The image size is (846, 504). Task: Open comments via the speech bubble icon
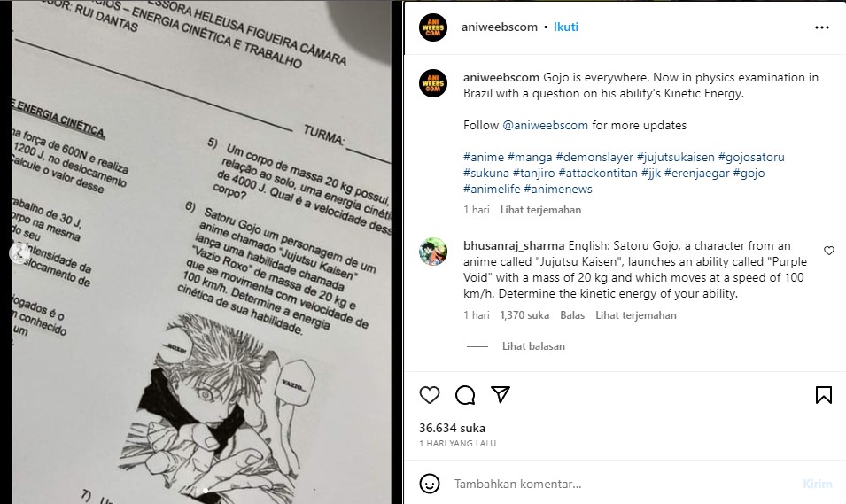point(465,395)
